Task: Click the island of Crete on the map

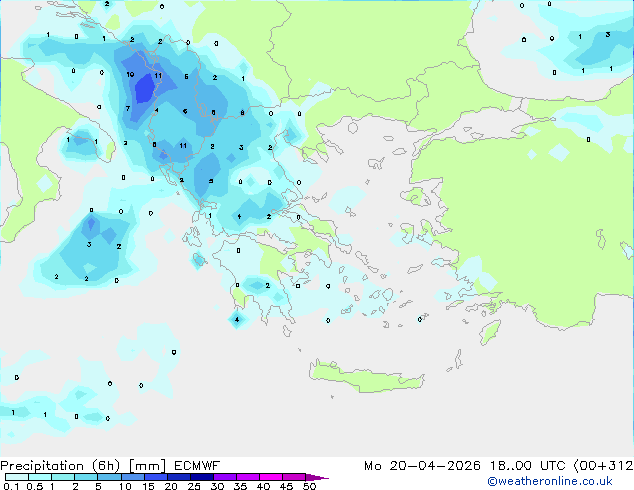Action: point(366,378)
